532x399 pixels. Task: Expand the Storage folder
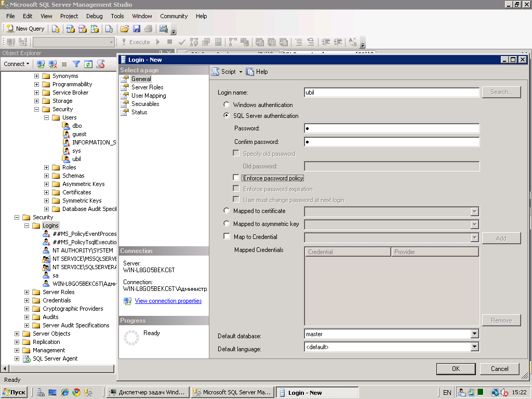click(x=37, y=101)
